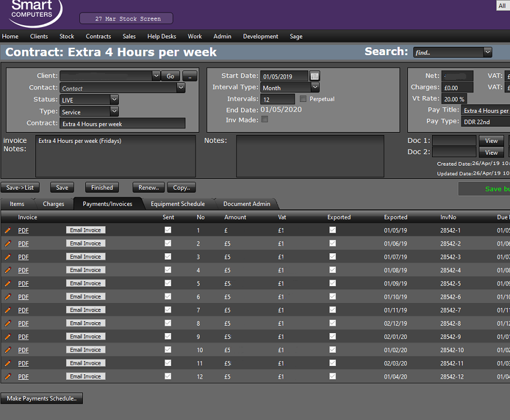This screenshot has width=510, height=420.
Task: Open the Start Date calendar picker
Action: pyautogui.click(x=314, y=76)
